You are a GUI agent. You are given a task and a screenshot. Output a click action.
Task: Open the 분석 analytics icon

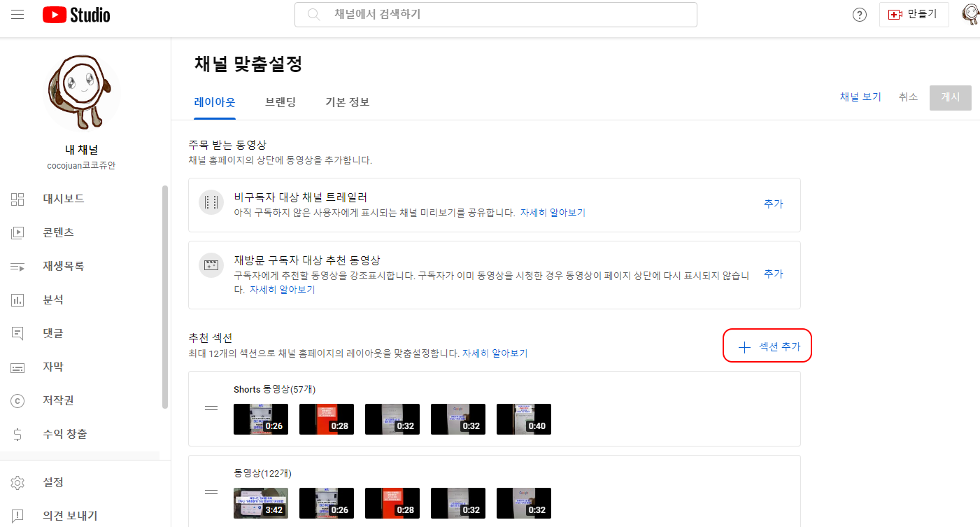[x=18, y=300]
